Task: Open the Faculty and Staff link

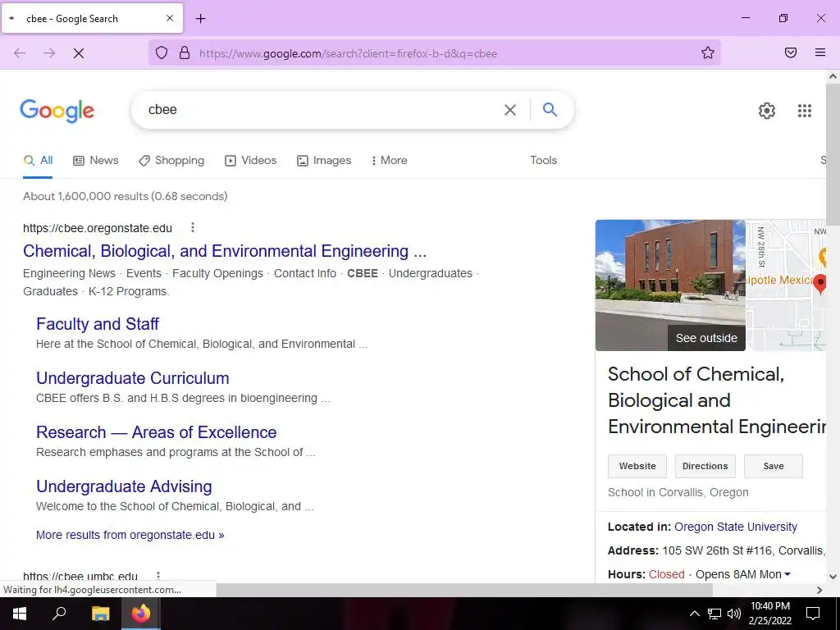Action: 98,323
